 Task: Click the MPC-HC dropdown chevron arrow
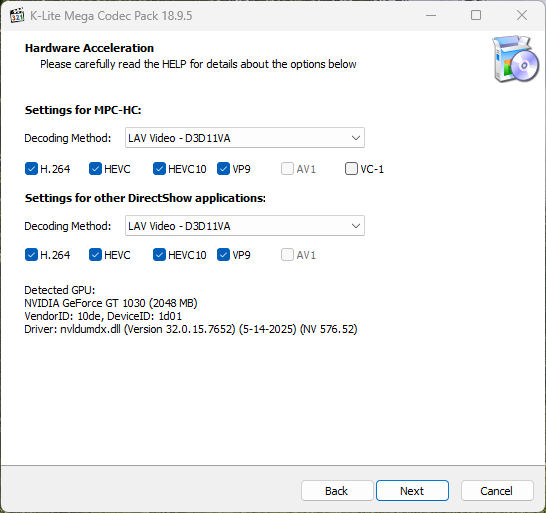click(x=356, y=138)
